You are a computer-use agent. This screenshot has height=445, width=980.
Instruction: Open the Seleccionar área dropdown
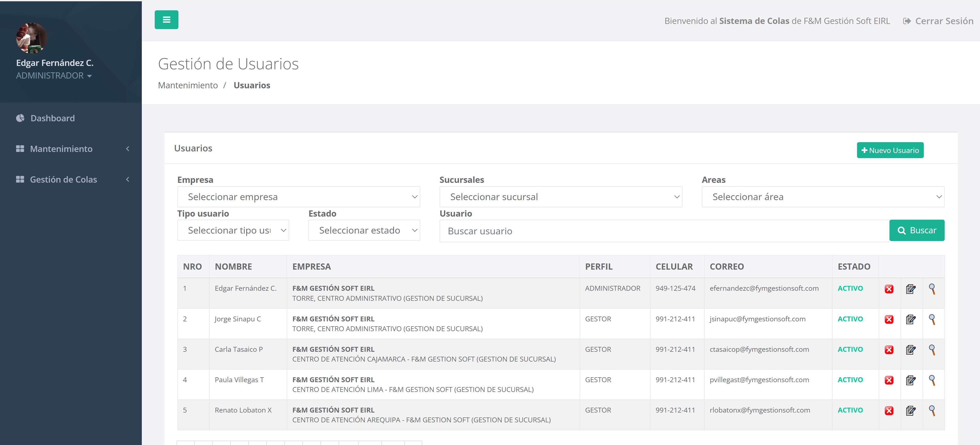822,197
